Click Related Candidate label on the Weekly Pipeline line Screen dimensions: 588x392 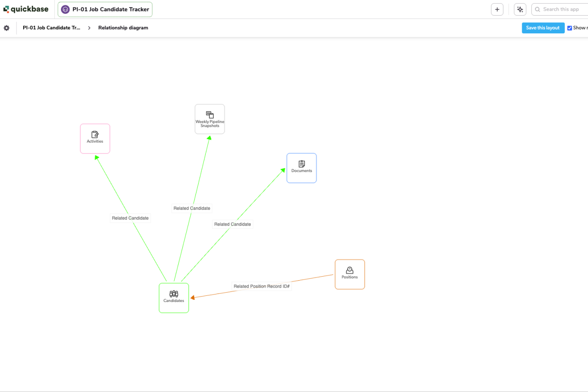click(192, 208)
